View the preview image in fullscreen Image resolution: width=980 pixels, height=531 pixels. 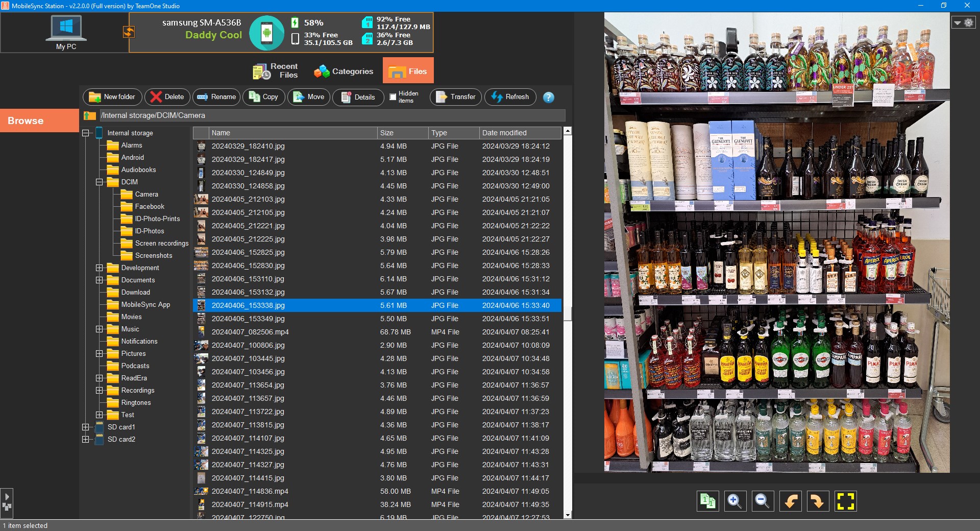click(x=845, y=501)
